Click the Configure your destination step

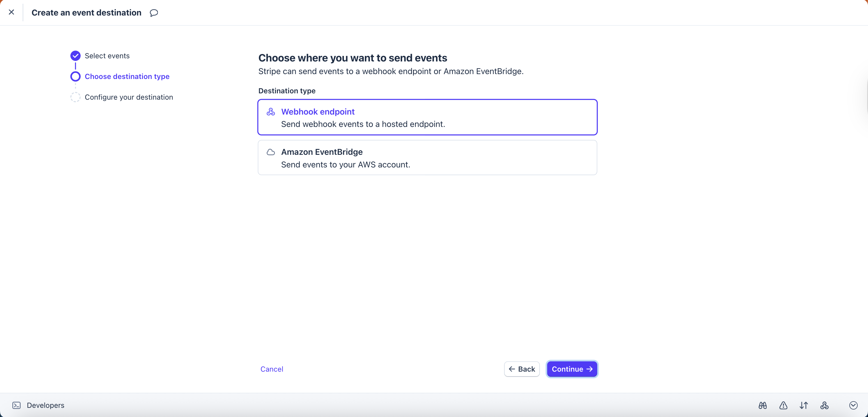pyautogui.click(x=129, y=97)
